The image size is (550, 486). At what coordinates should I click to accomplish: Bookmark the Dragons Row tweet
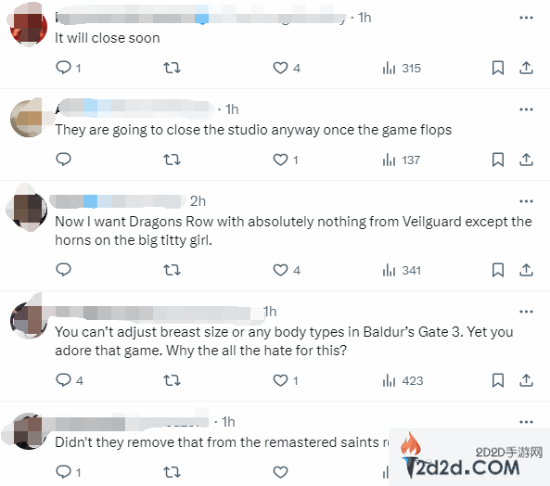click(498, 270)
